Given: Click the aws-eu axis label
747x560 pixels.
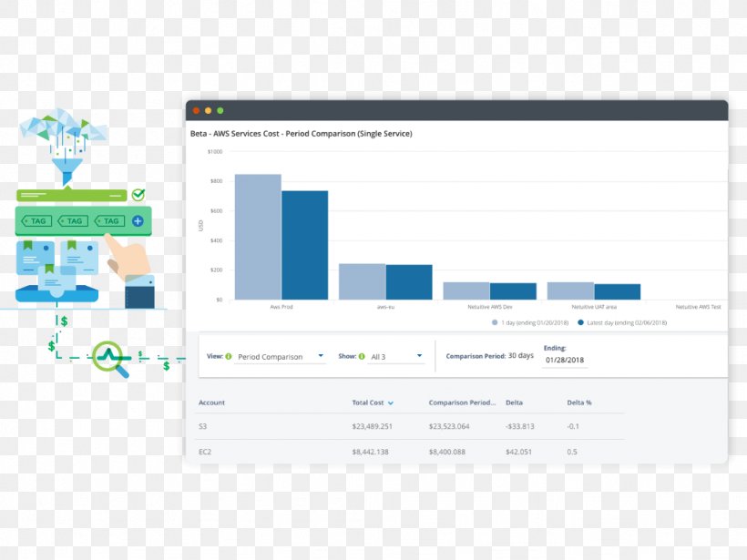Looking at the screenshot, I should [x=385, y=307].
